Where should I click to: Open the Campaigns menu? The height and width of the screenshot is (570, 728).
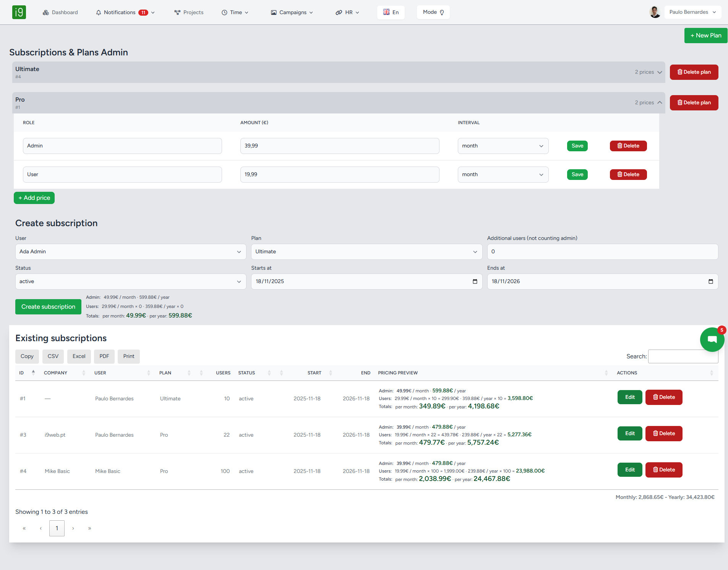[292, 13]
